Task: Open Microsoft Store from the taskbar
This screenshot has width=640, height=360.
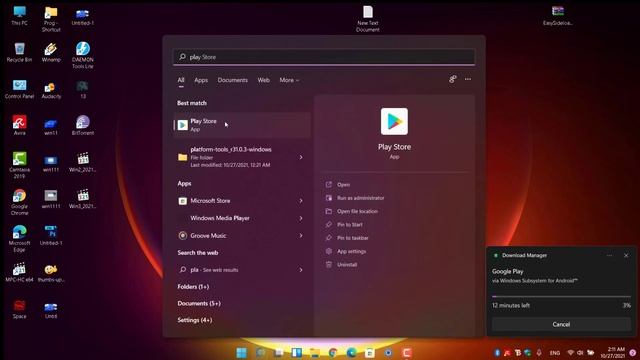Action: pyautogui.click(x=370, y=353)
